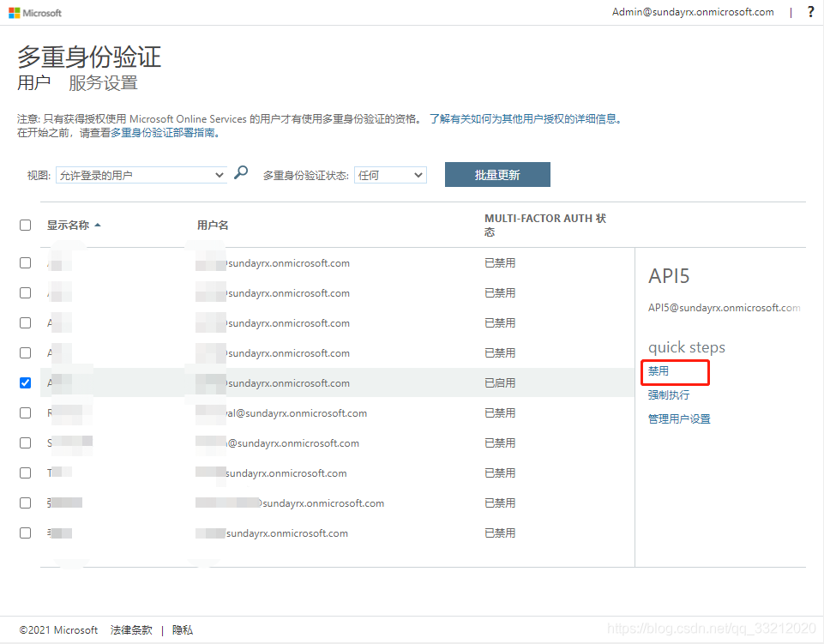The width and height of the screenshot is (824, 644).
Task: Click the 禁用 quick step link
Action: coord(659,371)
